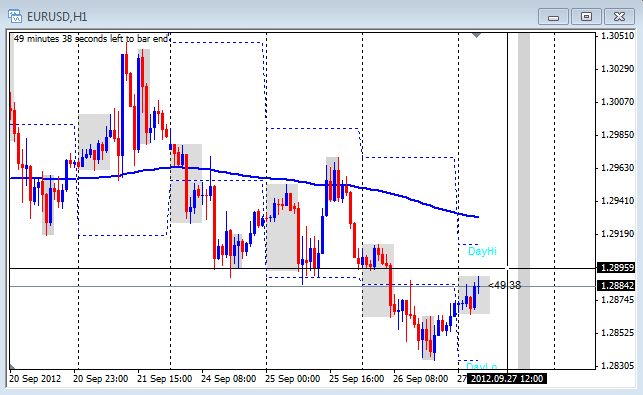Click the 1.30510 price scale value
The image size is (643, 395).
[617, 36]
